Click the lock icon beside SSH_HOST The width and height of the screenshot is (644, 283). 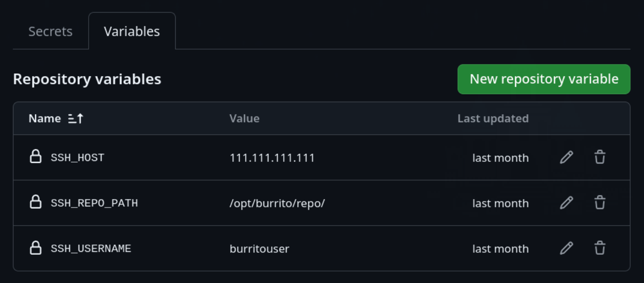(x=36, y=156)
